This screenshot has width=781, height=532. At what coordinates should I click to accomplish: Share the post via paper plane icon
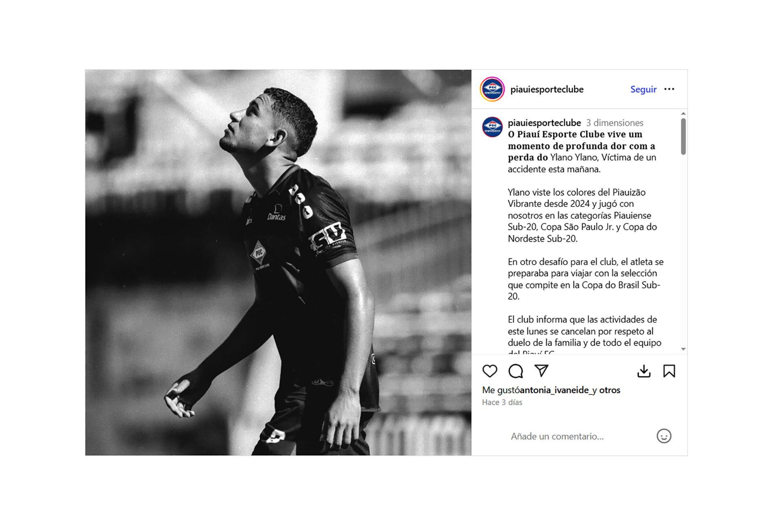point(541,371)
